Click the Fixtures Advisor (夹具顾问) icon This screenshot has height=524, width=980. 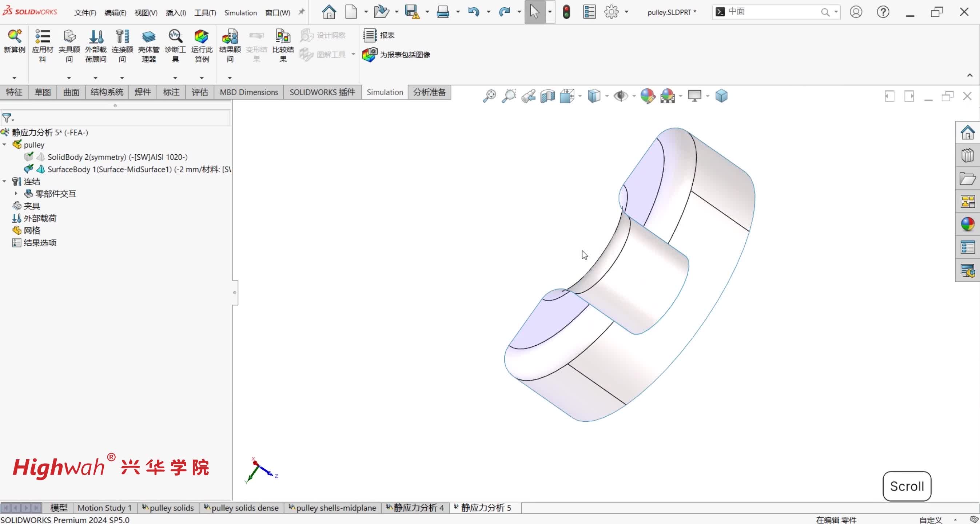69,36
